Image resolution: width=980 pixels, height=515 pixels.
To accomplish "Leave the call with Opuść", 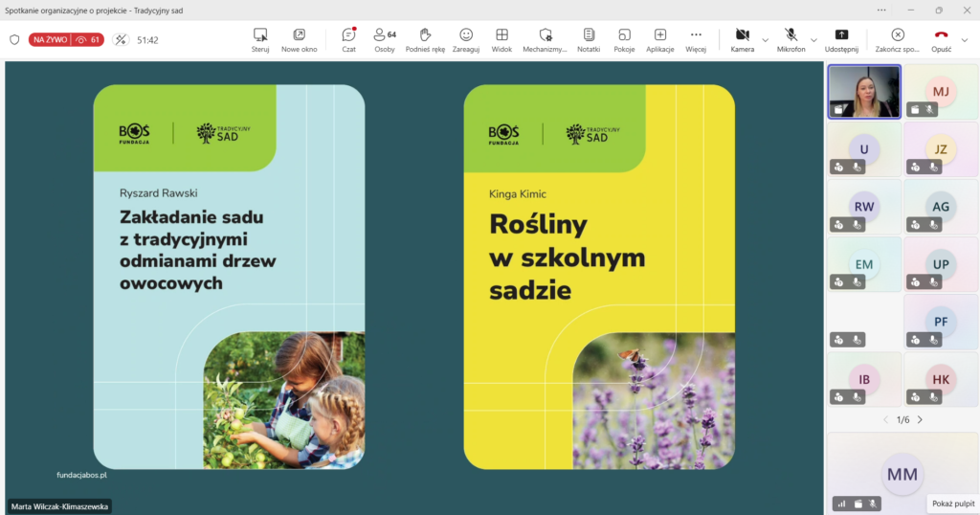I will (941, 40).
